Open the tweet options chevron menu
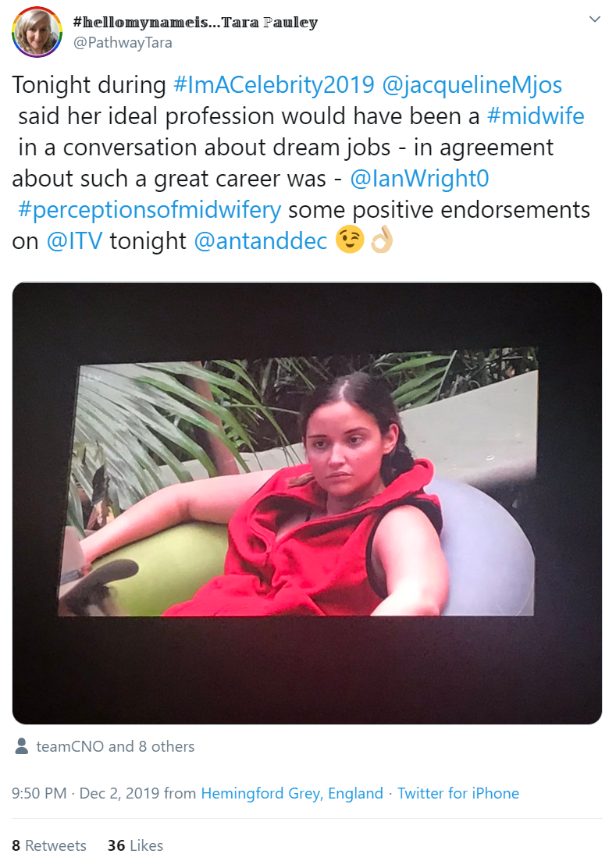 [x=595, y=20]
